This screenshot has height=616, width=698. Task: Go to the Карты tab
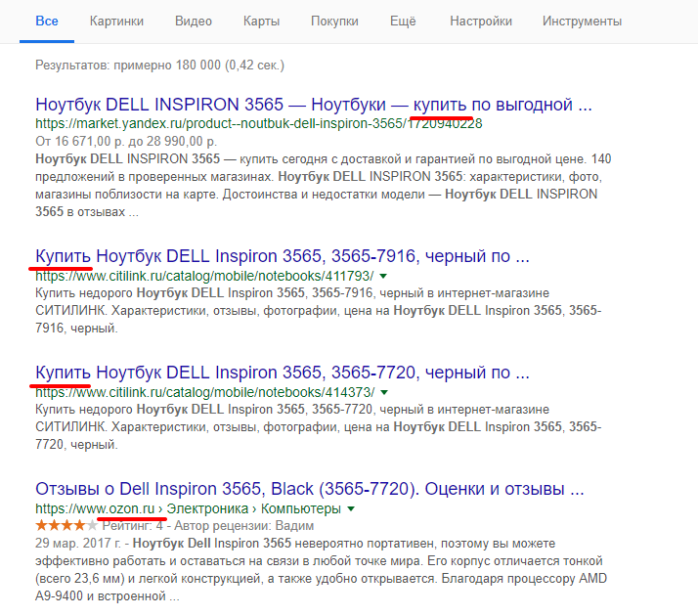(x=262, y=21)
